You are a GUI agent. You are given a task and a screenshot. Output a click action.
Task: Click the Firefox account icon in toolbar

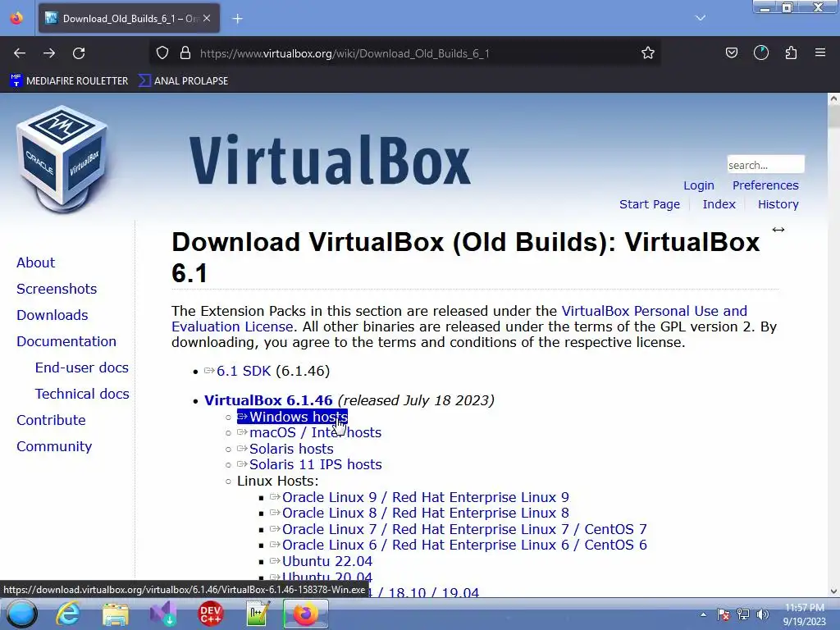point(761,53)
